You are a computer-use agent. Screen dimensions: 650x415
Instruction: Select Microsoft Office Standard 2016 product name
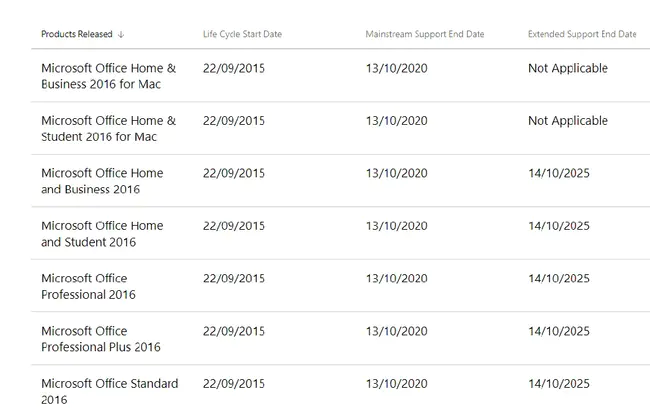coord(109,391)
